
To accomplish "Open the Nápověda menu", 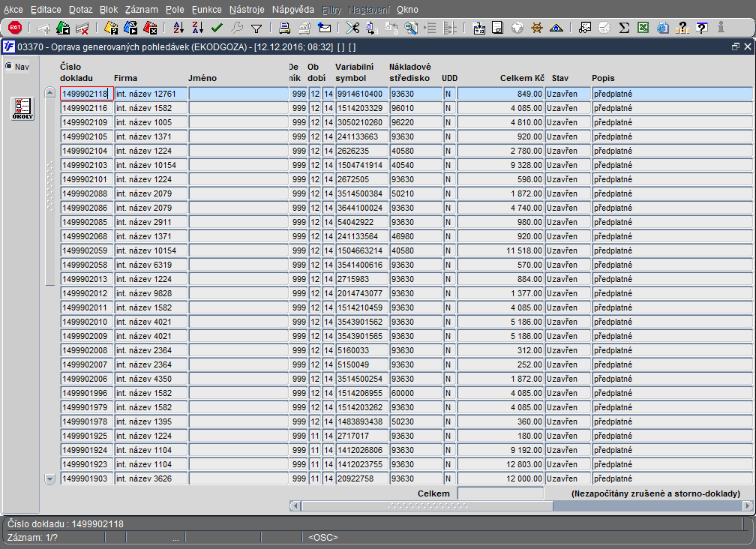I will tap(292, 10).
